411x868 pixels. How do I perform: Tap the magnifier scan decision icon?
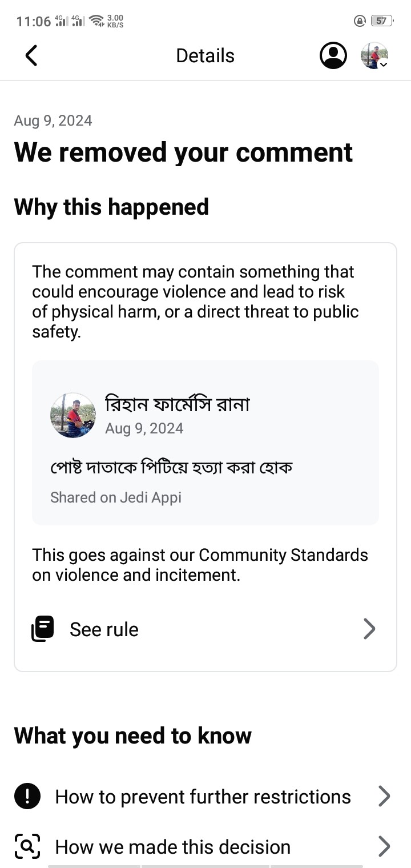27,846
